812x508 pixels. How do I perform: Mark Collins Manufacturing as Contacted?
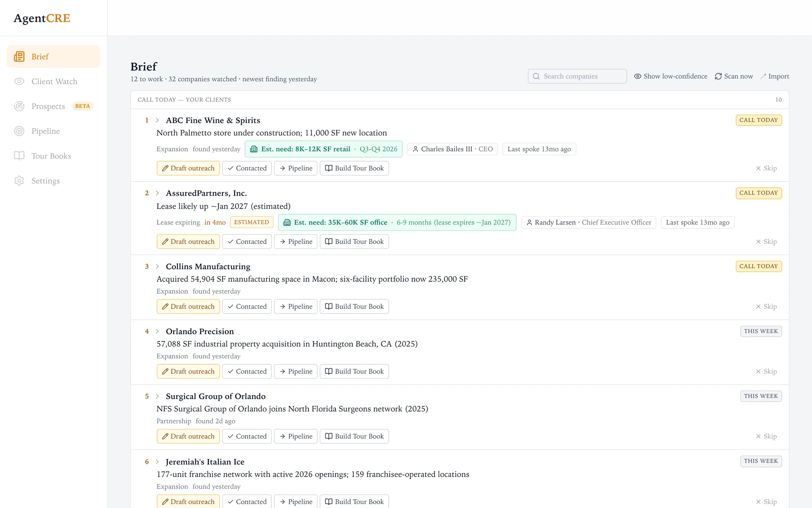(247, 306)
